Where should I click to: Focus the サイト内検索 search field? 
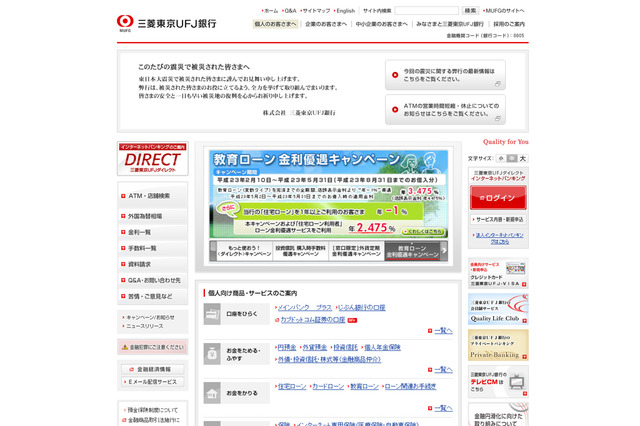(427, 11)
